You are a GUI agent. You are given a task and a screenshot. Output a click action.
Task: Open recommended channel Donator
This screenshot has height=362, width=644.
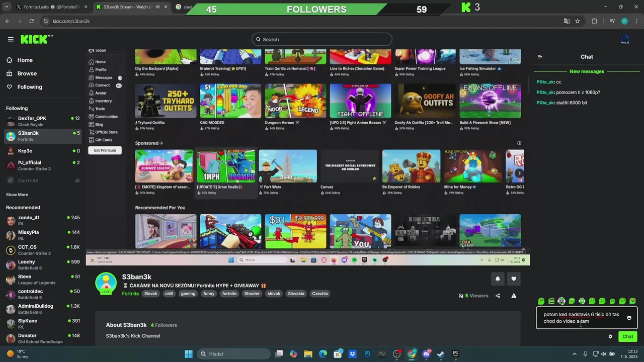point(43,338)
